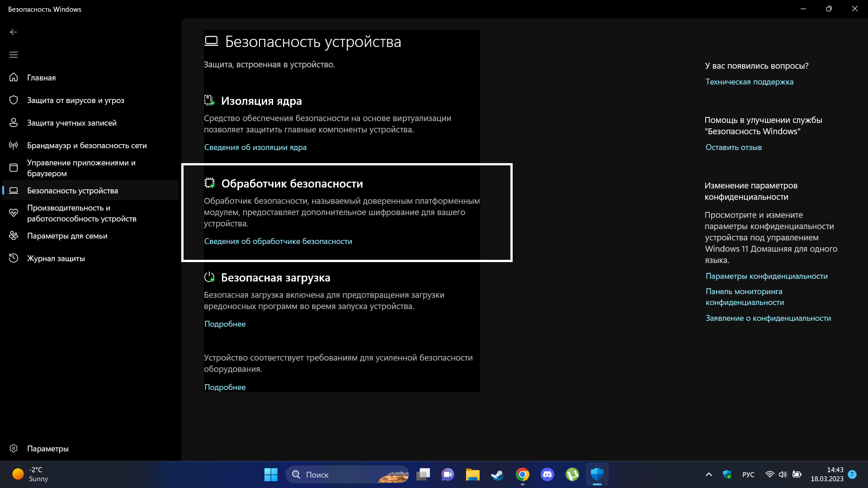Click the home icon for Главная

coord(14,77)
